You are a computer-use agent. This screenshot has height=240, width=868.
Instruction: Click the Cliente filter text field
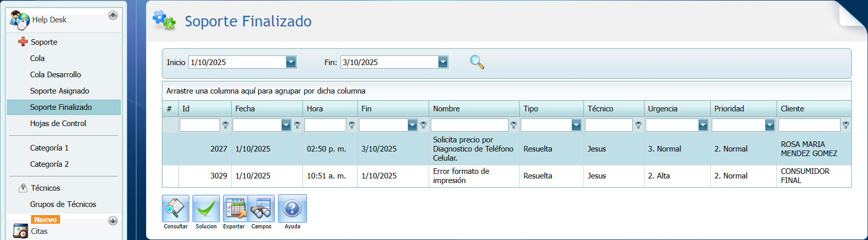pyautogui.click(x=809, y=125)
